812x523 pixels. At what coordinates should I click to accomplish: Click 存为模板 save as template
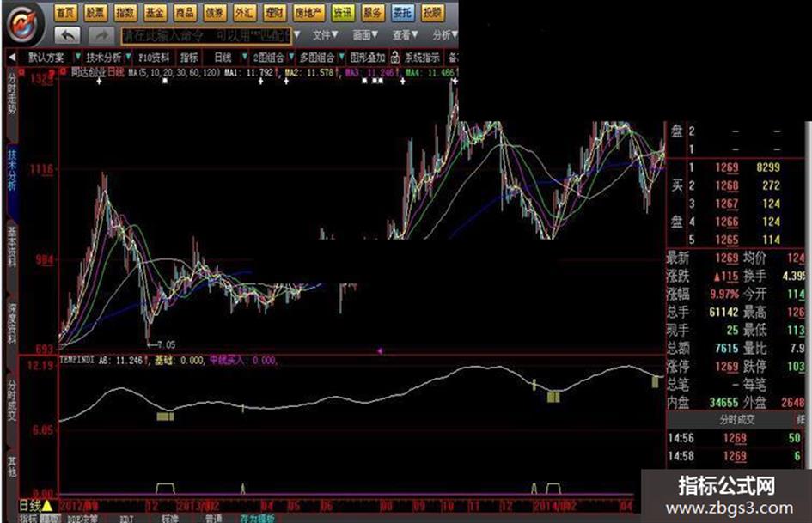pos(258,519)
